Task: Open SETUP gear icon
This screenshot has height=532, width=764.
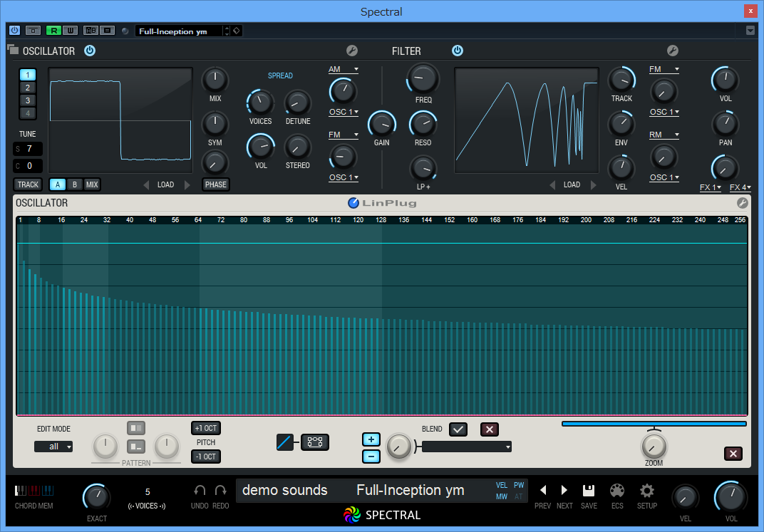Action: 647,490
